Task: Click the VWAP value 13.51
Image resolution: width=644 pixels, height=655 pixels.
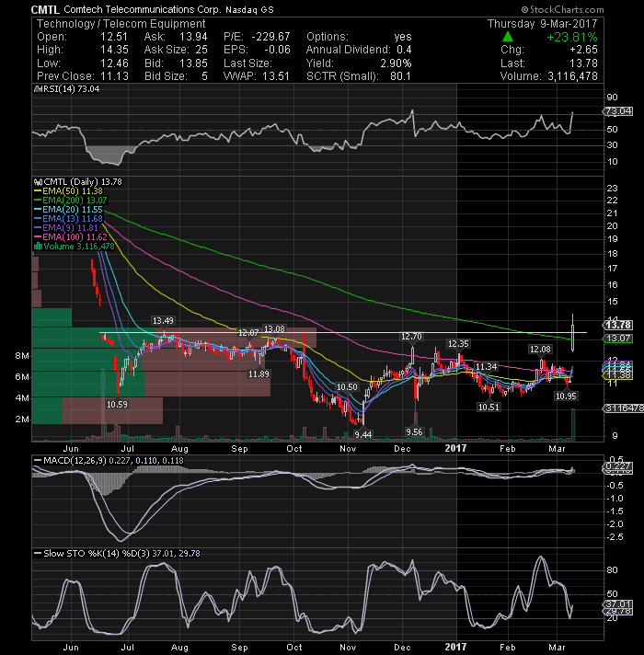Action: pos(276,76)
